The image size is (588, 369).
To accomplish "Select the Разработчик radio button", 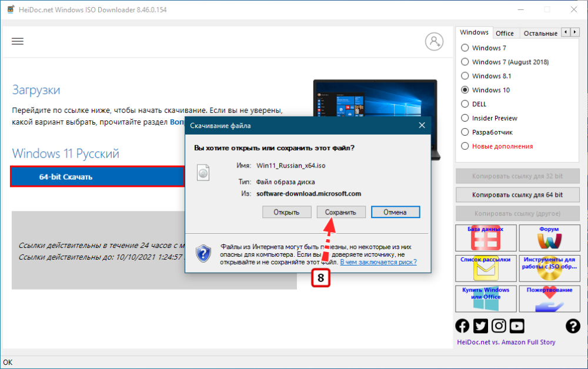I will click(x=465, y=132).
